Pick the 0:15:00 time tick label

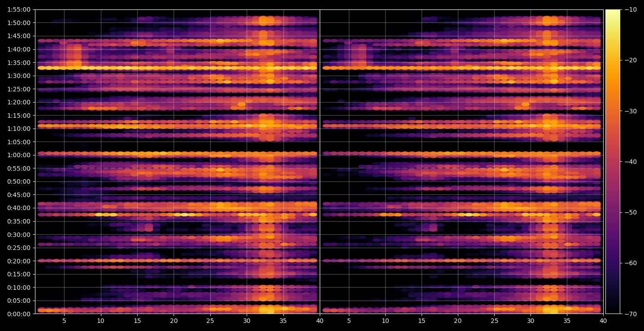19,274
